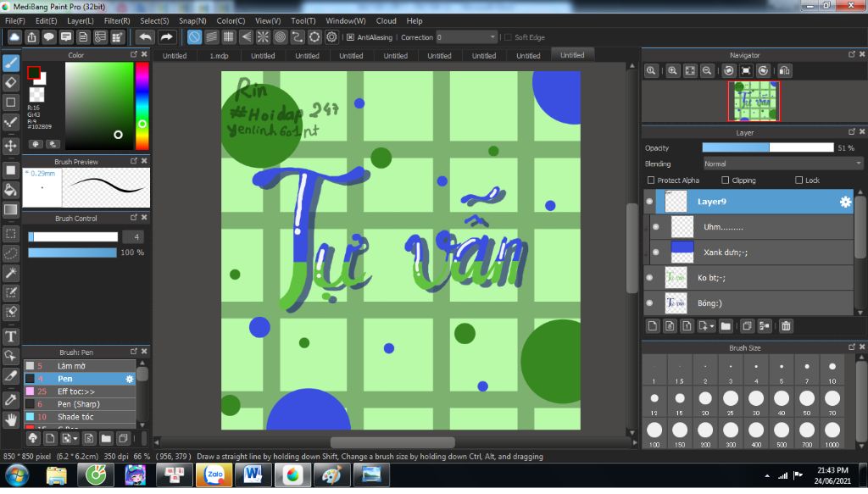The height and width of the screenshot is (494, 868).
Task: Hide the Uhm......... layer
Action: (x=656, y=227)
